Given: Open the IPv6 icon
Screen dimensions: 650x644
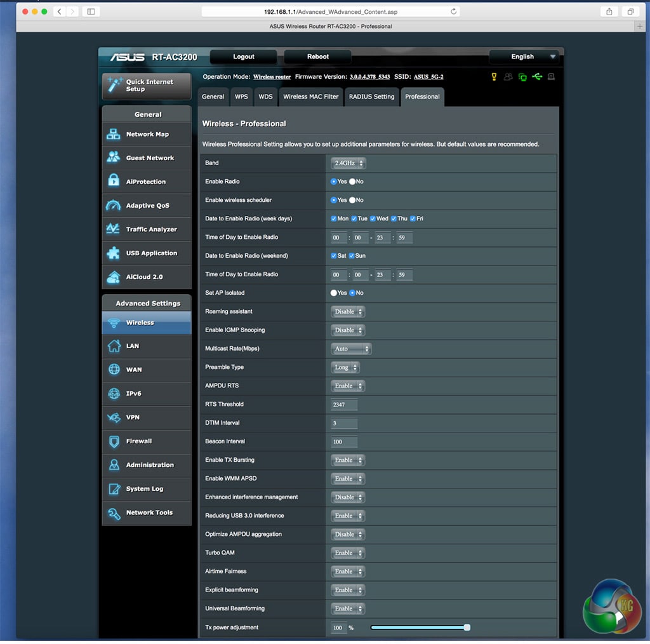Looking at the screenshot, I should pyautogui.click(x=114, y=394).
